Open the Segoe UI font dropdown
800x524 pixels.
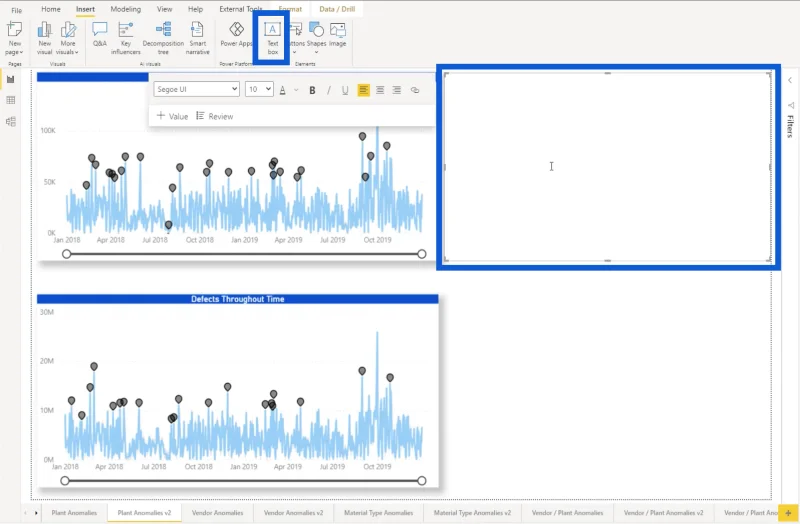point(196,89)
